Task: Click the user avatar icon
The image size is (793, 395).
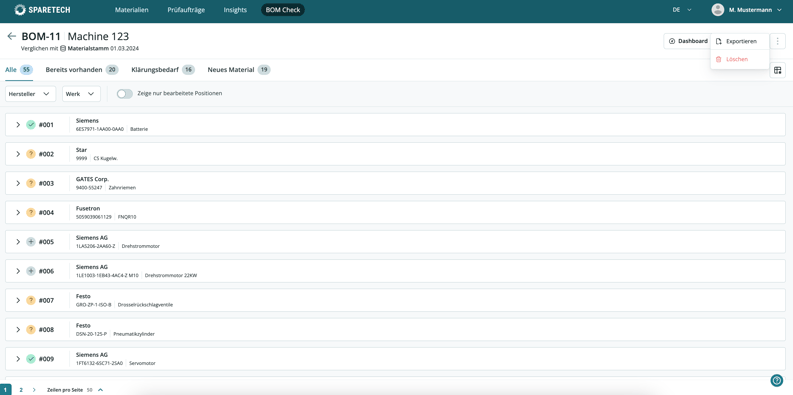Action: coord(718,10)
